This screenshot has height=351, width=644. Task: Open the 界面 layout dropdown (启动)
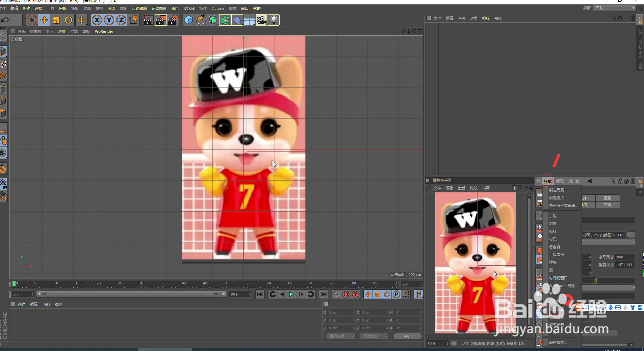point(615,8)
